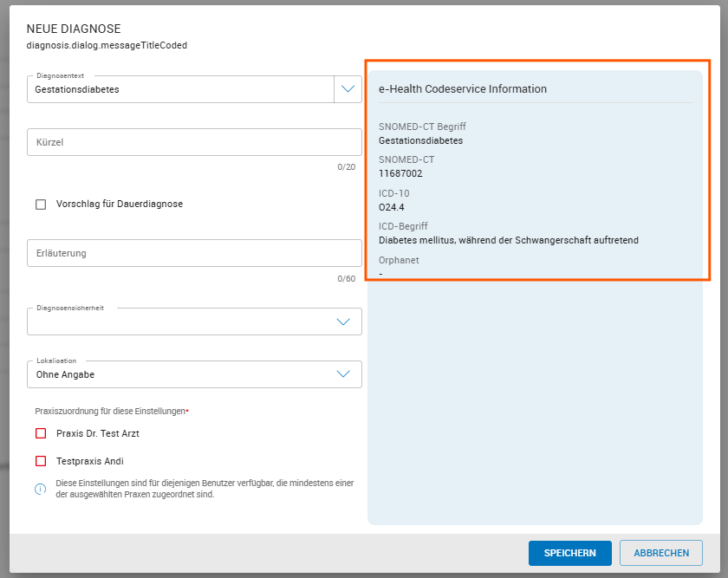
Task: Click the ABBRECHEN button
Action: 660,553
